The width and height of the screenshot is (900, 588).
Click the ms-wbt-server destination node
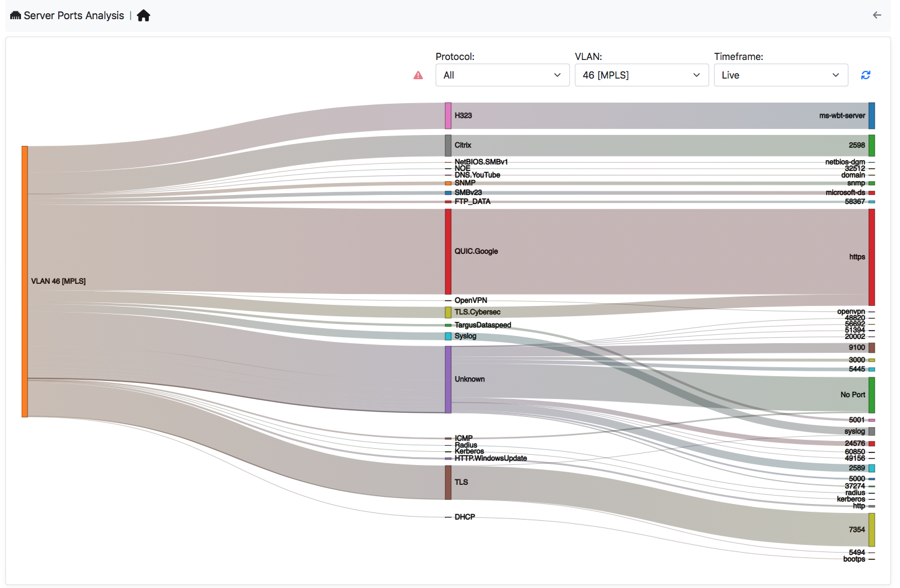871,115
